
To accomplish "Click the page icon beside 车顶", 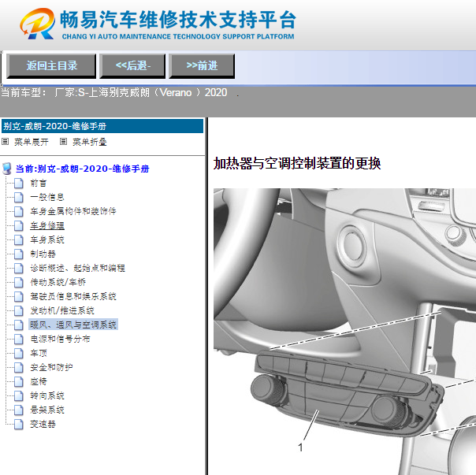I will [x=18, y=353].
